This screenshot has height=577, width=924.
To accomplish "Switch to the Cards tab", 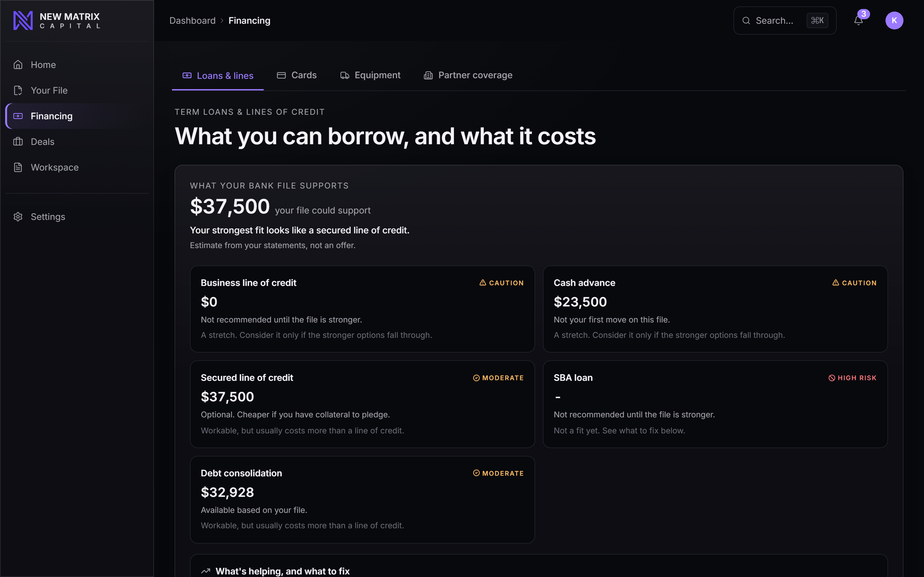I will pyautogui.click(x=297, y=75).
